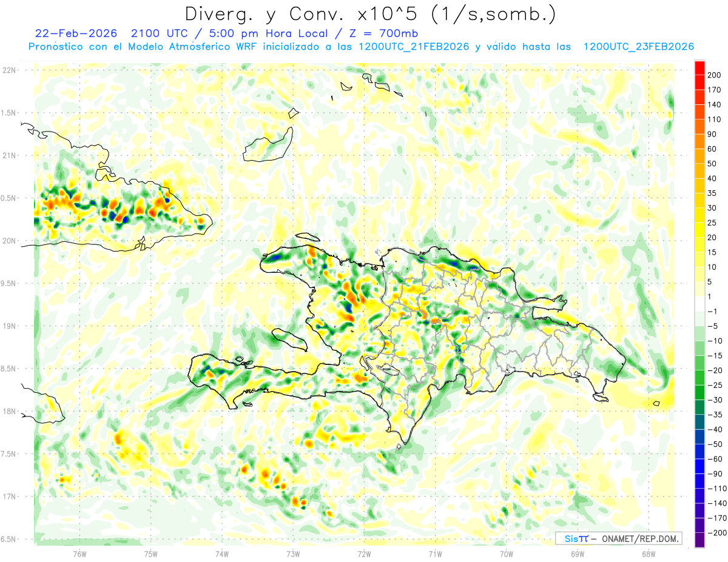Click the 19N latitude label
728x562 pixels.
[9, 326]
